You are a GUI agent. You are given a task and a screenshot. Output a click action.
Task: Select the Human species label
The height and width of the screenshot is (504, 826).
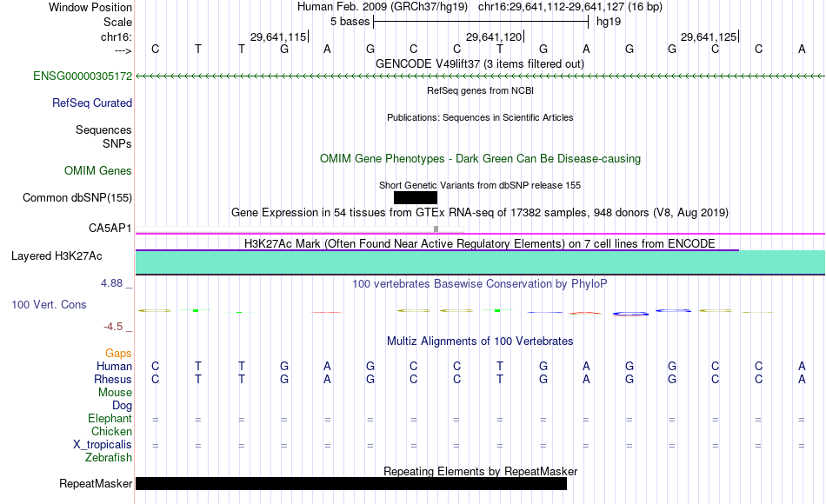[x=114, y=366]
